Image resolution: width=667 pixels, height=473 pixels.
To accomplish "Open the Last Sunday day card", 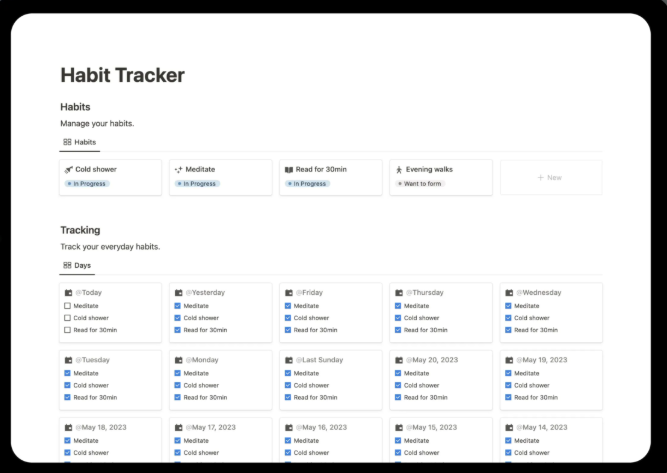I will coord(320,360).
